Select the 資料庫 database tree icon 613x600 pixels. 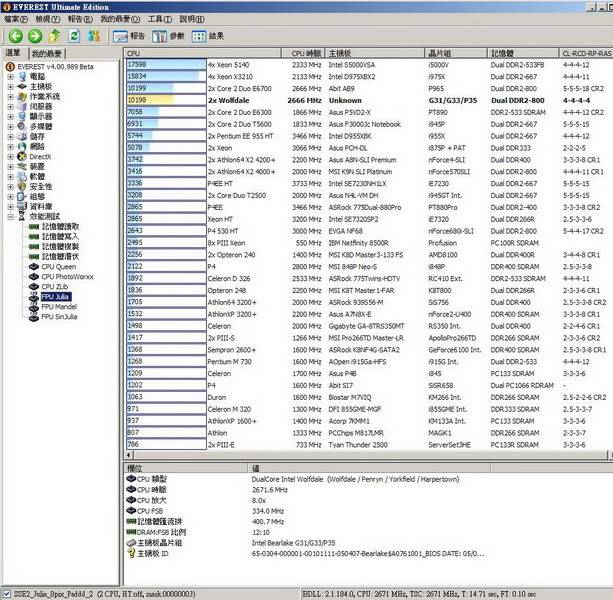pyautogui.click(x=23, y=206)
